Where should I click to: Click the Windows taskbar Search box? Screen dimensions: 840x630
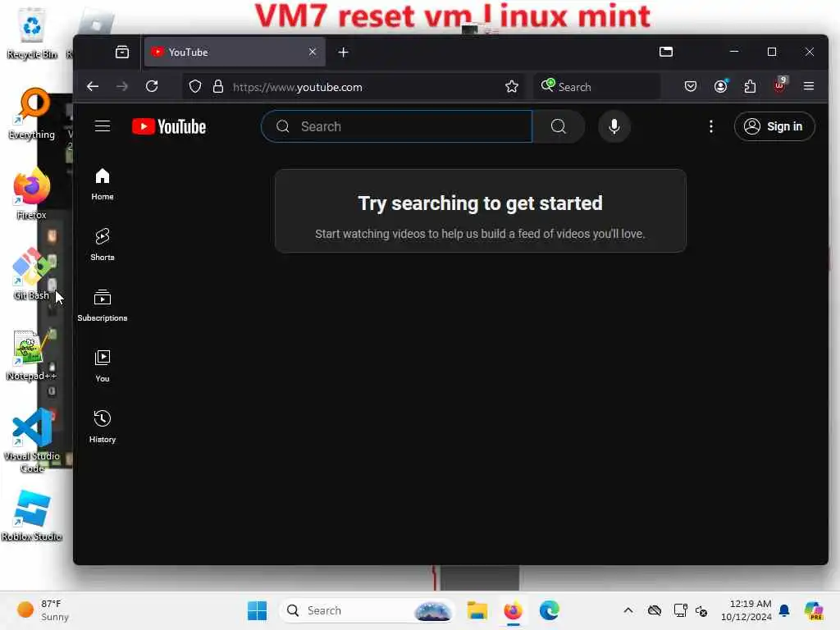pos(367,610)
